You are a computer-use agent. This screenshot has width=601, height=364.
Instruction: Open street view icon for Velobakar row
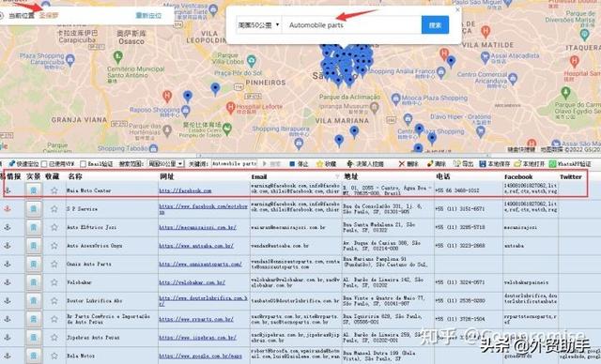pyautogui.click(x=34, y=282)
